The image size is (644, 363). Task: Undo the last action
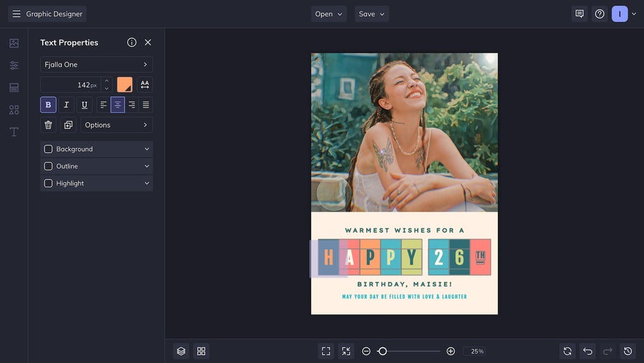(588, 351)
